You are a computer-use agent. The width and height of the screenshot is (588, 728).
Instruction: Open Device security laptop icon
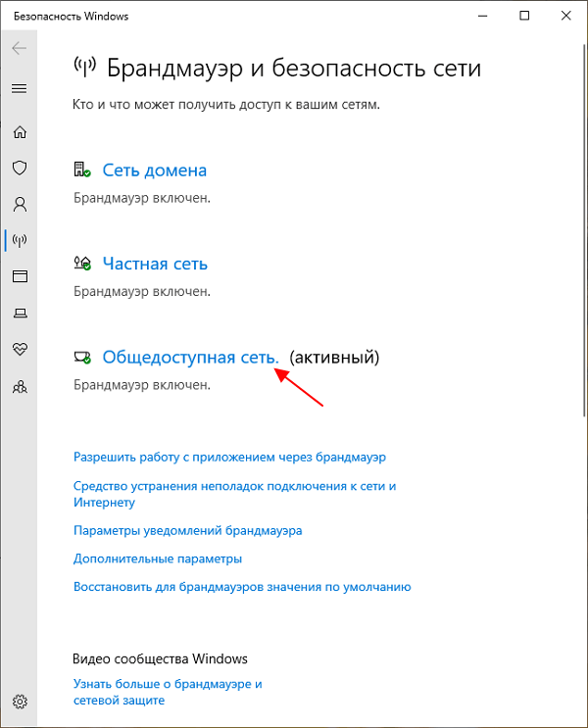point(20,313)
